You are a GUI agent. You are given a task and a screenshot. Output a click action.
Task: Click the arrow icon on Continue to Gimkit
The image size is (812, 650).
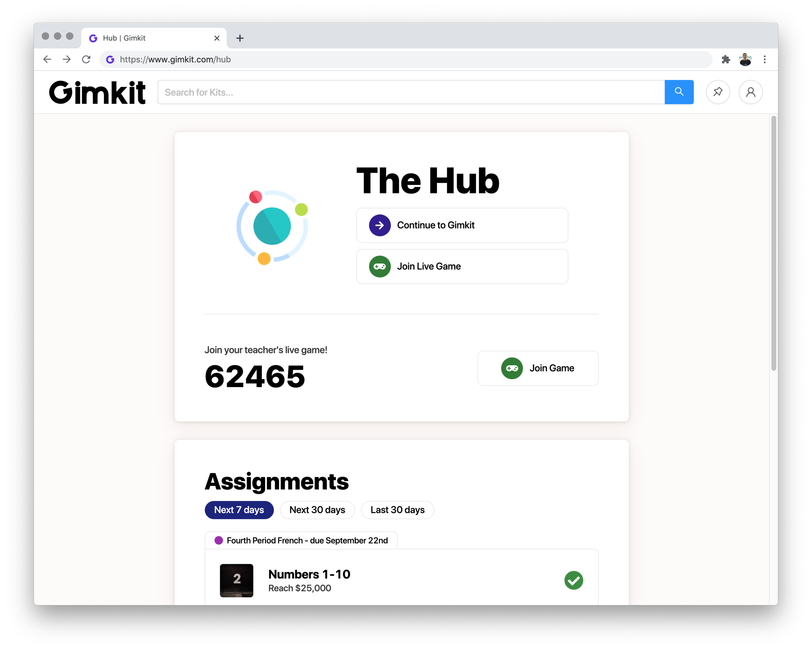click(x=380, y=225)
